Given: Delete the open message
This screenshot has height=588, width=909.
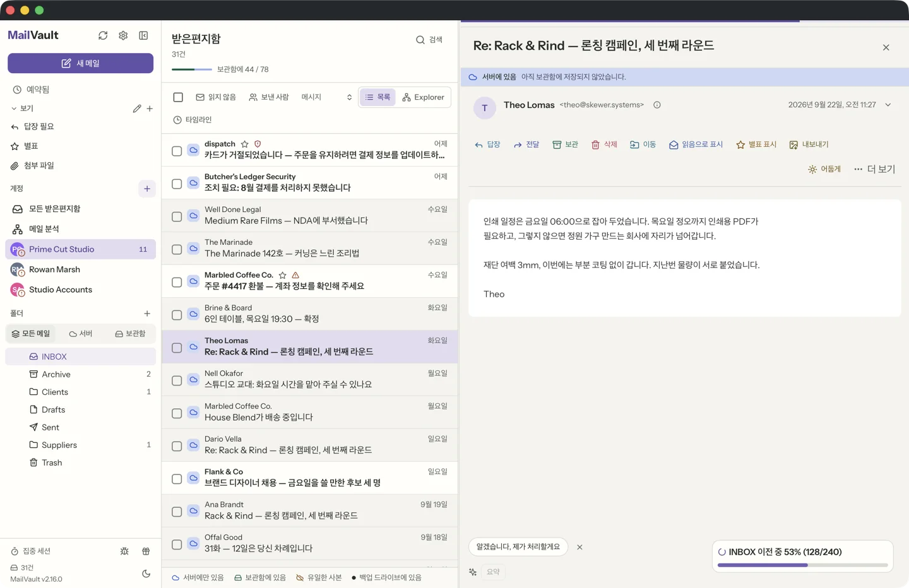Looking at the screenshot, I should (604, 144).
